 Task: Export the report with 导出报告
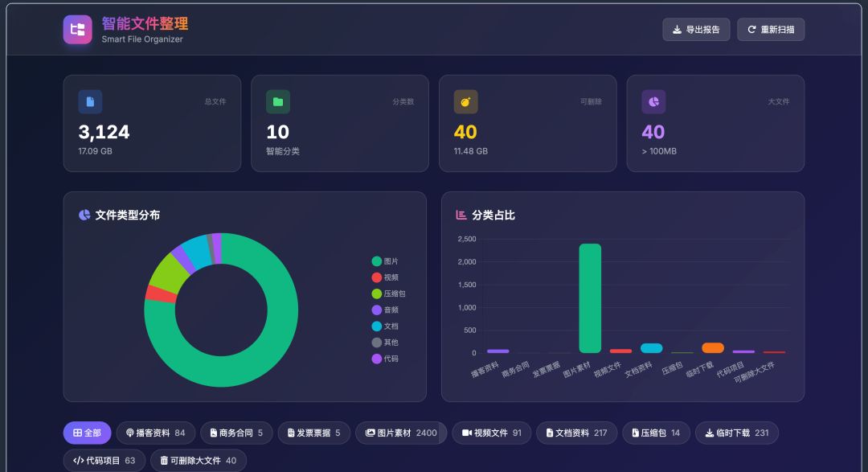pyautogui.click(x=696, y=30)
